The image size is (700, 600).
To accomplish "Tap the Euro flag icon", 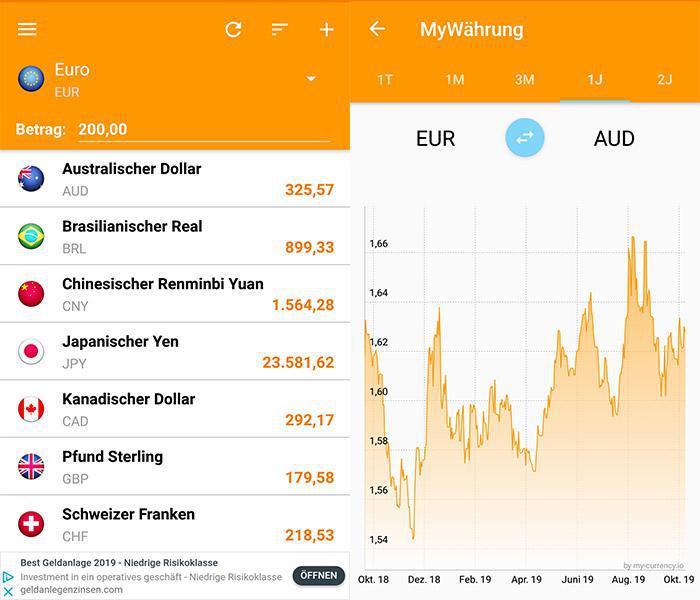I will click(x=31, y=79).
